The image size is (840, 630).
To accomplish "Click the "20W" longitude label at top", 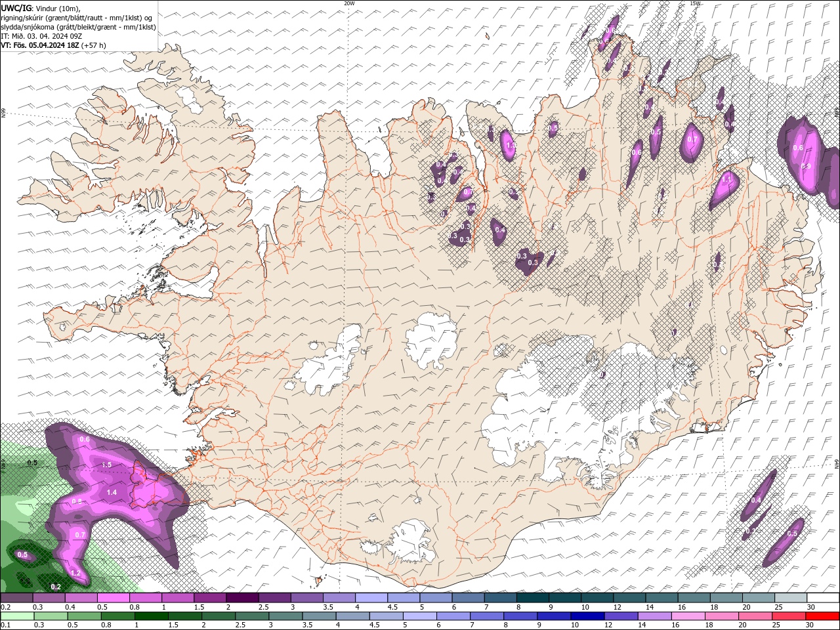I will 349,3.
